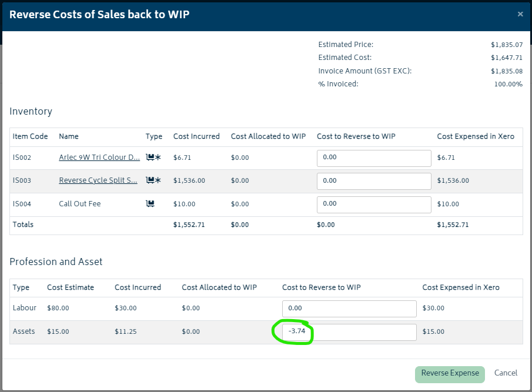Screen dimensions: 532x392
Task: Click the inventory icon for Call Out Fee
Action: [150, 204]
